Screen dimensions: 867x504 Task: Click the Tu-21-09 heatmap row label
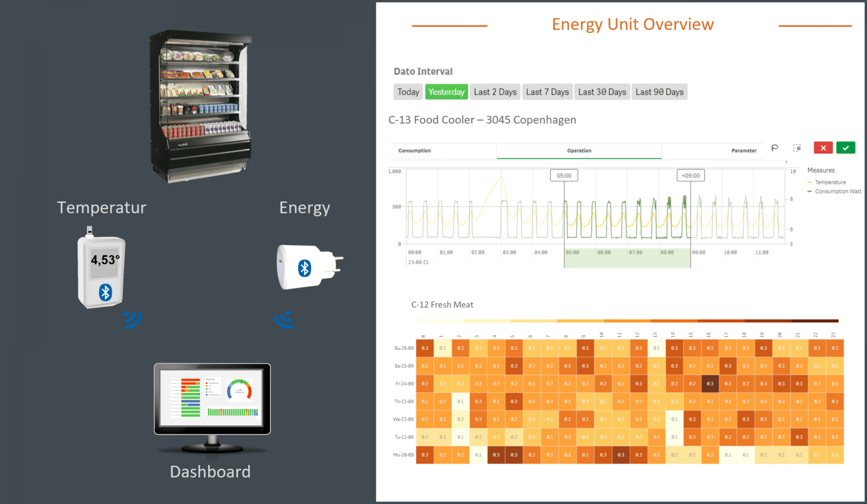[x=404, y=437]
